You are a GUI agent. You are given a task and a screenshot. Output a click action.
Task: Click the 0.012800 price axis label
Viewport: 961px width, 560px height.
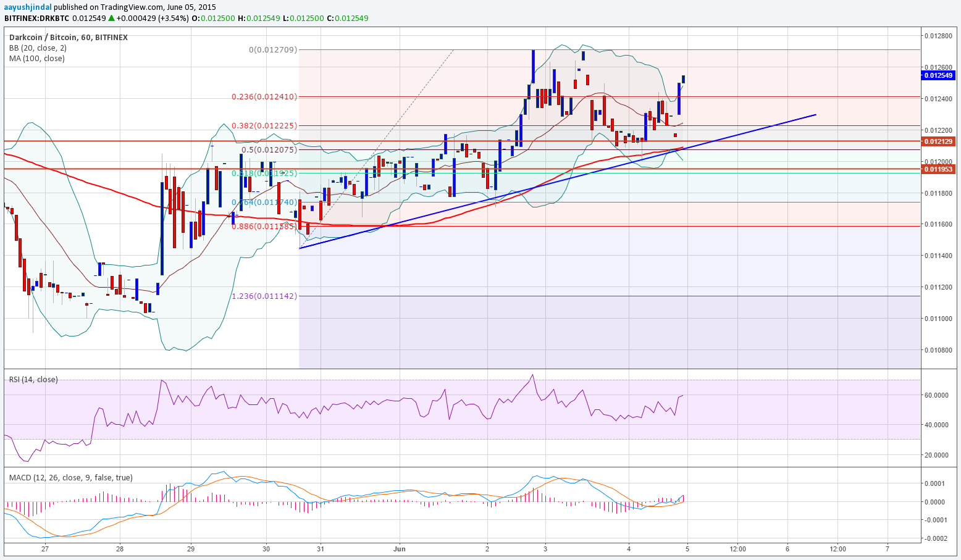(x=938, y=36)
